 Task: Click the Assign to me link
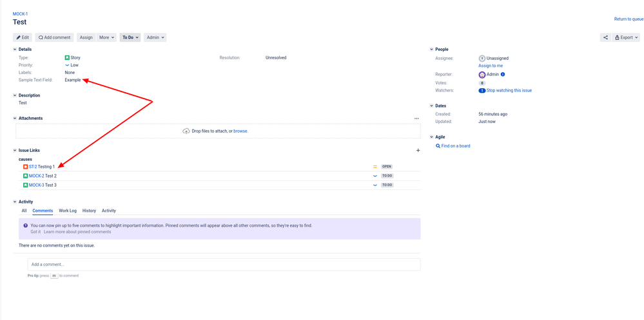pos(491,66)
